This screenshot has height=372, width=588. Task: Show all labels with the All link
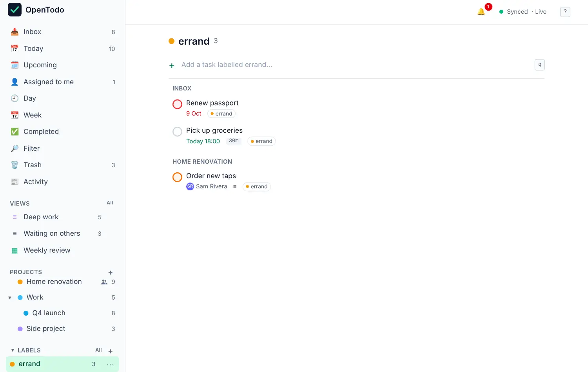98,350
